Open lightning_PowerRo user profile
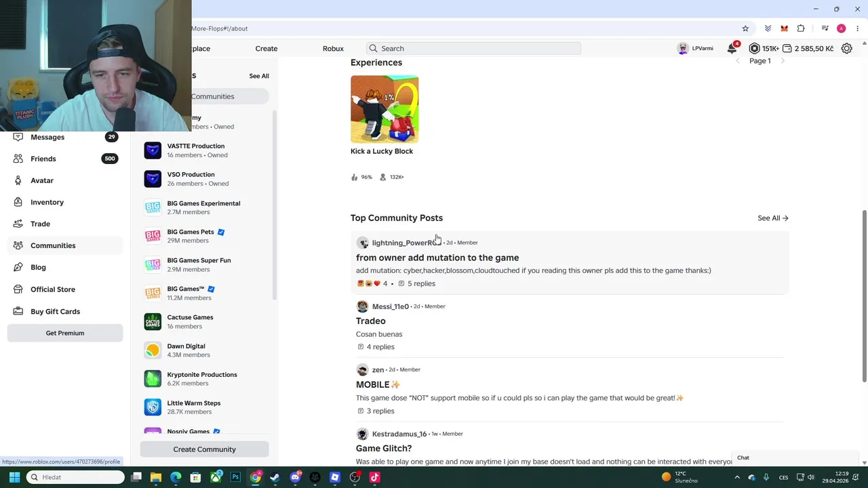Viewport: 868px width, 488px height. pyautogui.click(x=405, y=243)
